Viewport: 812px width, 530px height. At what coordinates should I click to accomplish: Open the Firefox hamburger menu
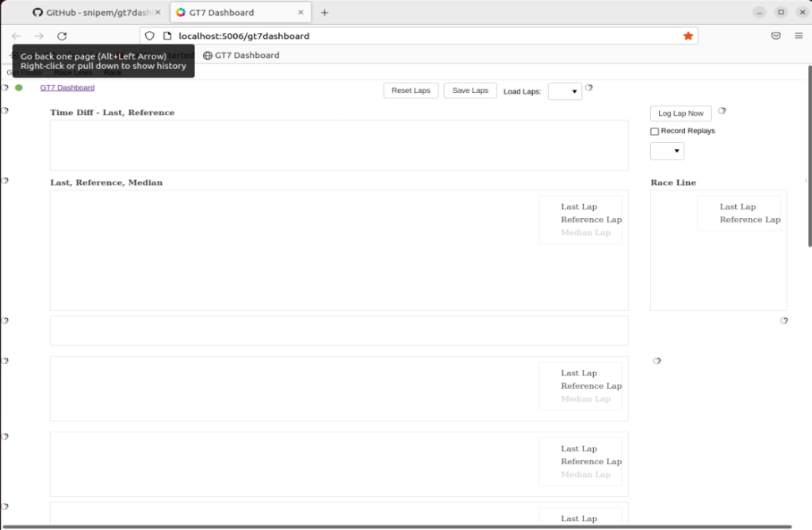799,36
